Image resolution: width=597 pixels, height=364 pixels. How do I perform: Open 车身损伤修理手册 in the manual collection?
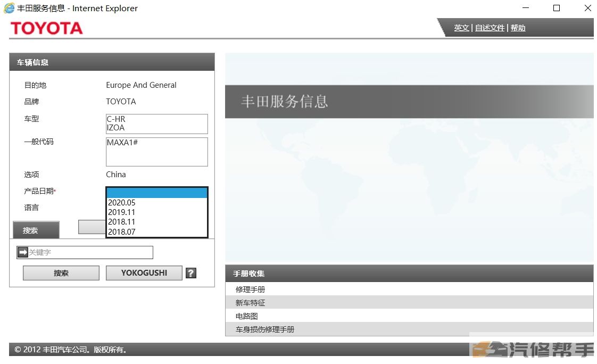(x=409, y=329)
